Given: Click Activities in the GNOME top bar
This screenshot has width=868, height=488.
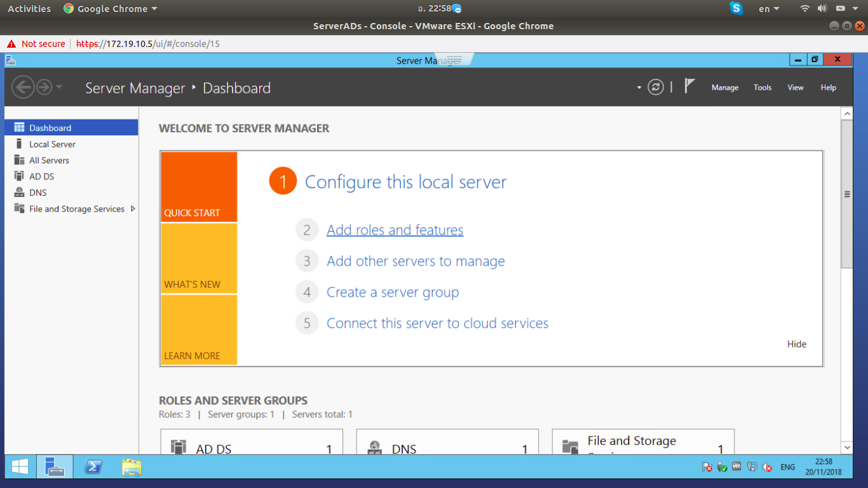Looking at the screenshot, I should [x=29, y=9].
